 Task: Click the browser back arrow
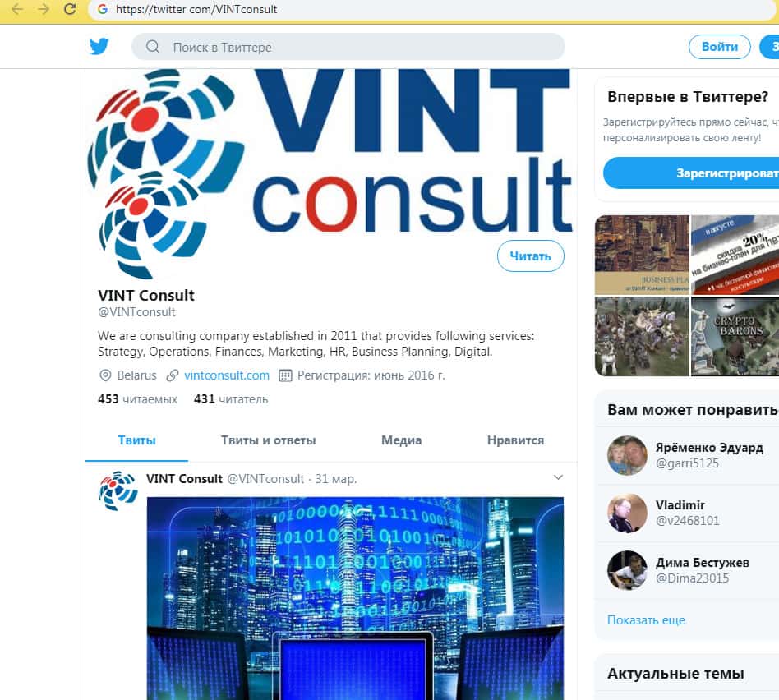17,9
